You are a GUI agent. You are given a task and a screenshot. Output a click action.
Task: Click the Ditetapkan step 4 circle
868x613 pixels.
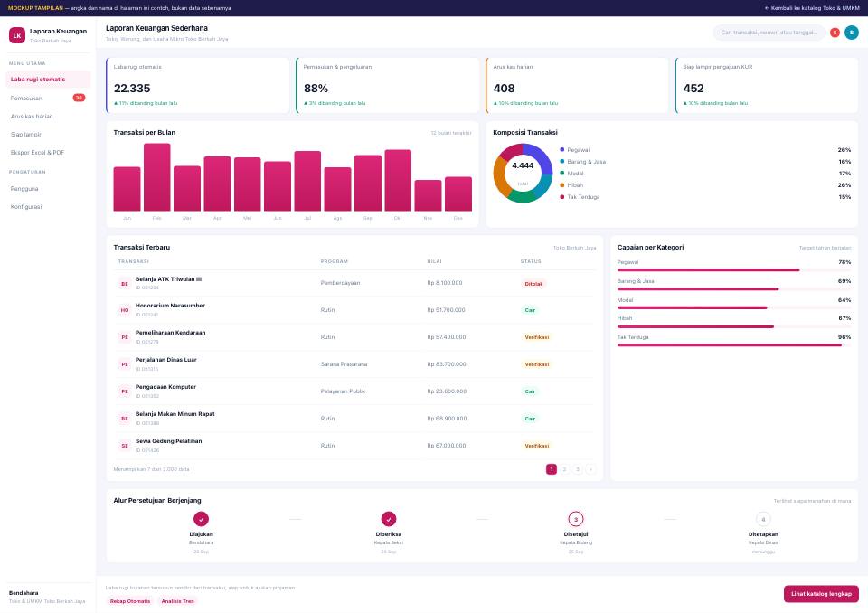[763, 519]
